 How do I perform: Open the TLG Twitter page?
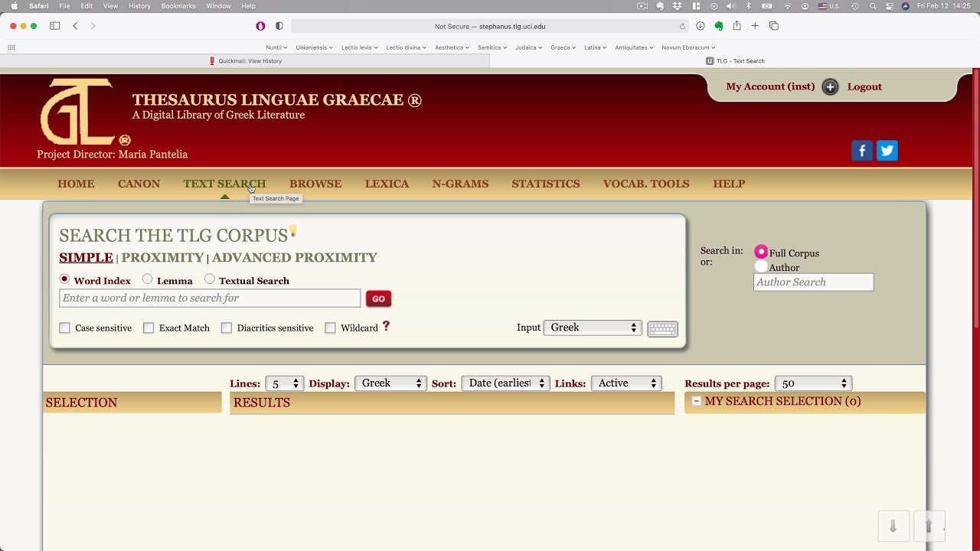point(887,151)
